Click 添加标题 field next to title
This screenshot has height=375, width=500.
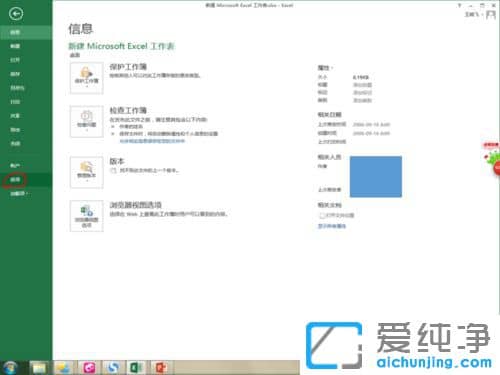pos(362,85)
